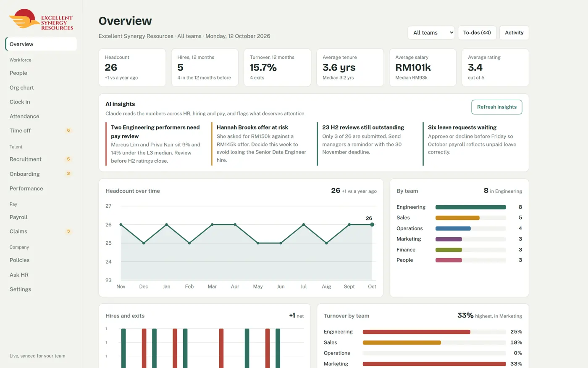Open the Engineering pay review insight

point(154,144)
